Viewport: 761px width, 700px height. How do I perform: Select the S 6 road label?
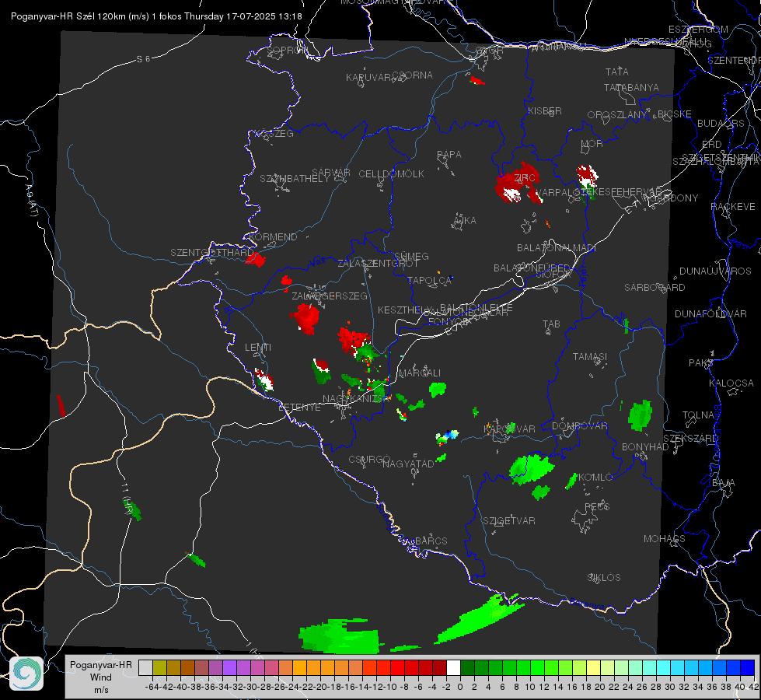click(x=143, y=59)
